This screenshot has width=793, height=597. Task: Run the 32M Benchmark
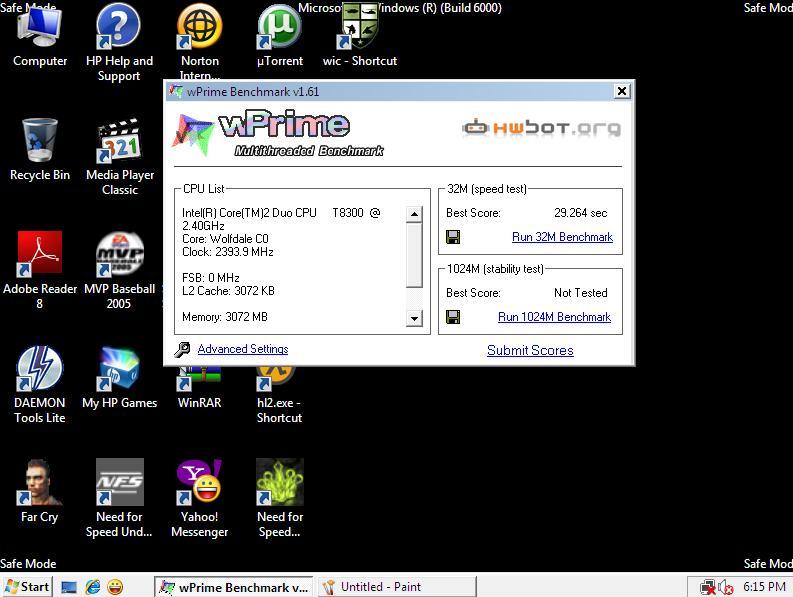[562, 237]
